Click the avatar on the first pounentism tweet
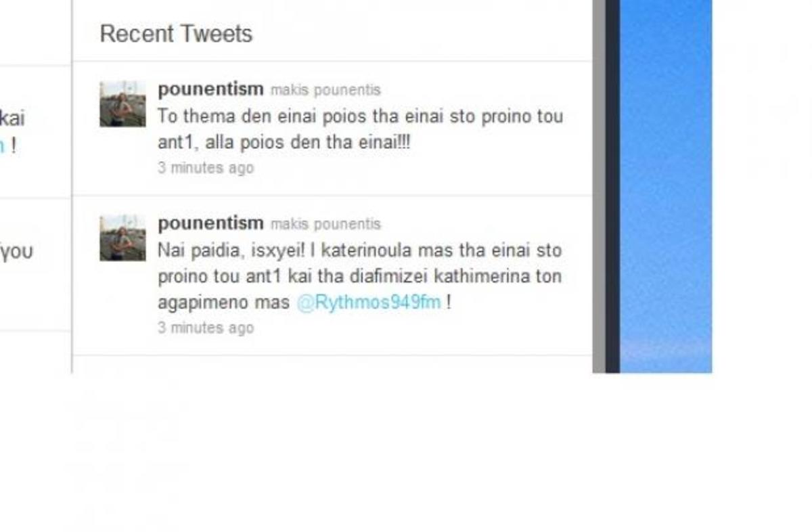Viewport: 812px width, 532px height. (x=122, y=104)
